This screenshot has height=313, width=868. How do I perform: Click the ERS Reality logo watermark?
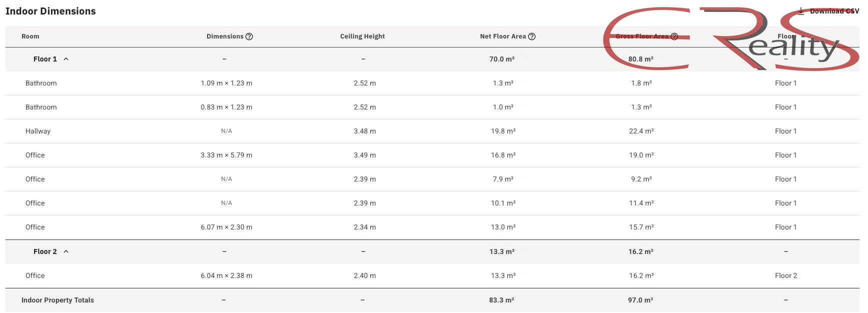coord(730,38)
